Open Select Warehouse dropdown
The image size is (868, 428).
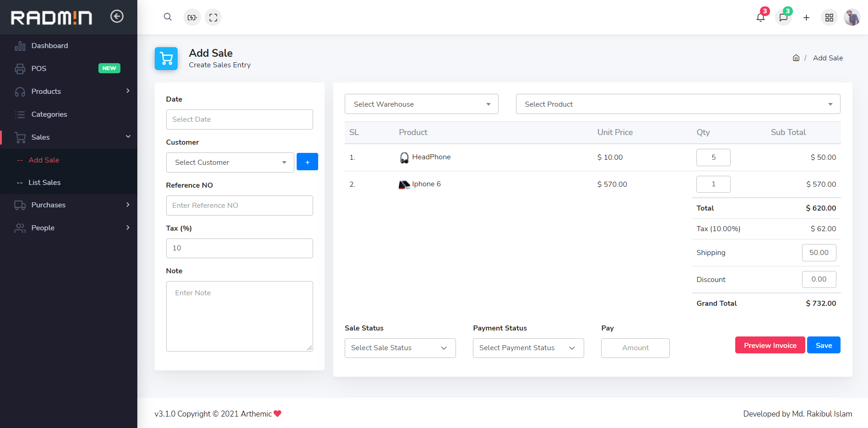click(422, 104)
